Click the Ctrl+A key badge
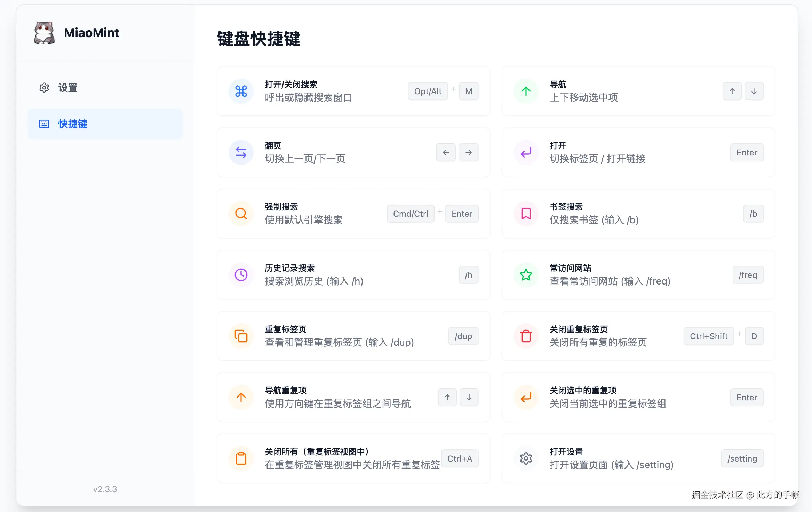This screenshot has width=812, height=512. click(x=460, y=458)
